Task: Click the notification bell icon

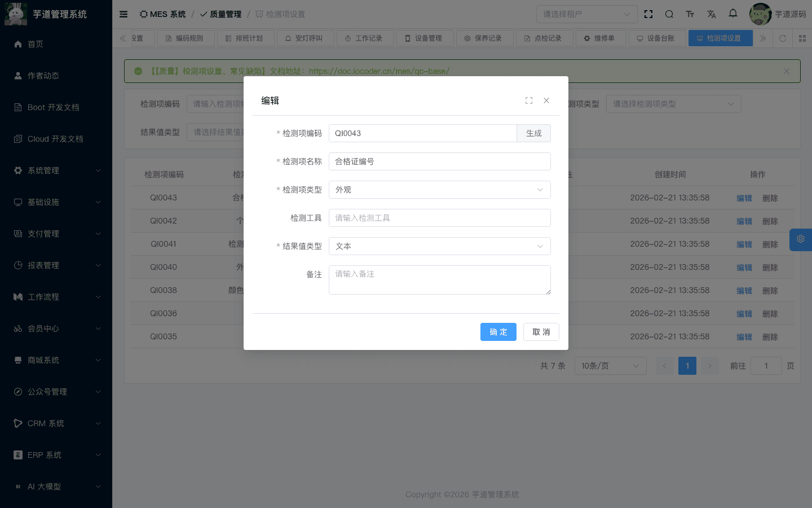Action: point(733,14)
